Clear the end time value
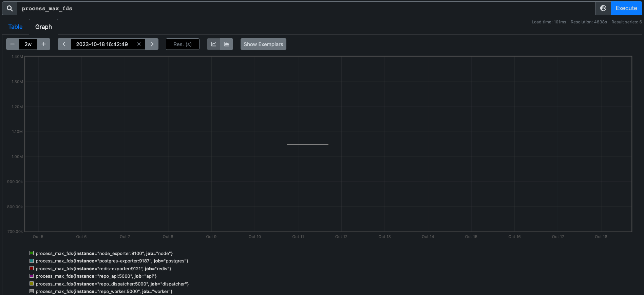The height and width of the screenshot is (295, 644). [139, 44]
